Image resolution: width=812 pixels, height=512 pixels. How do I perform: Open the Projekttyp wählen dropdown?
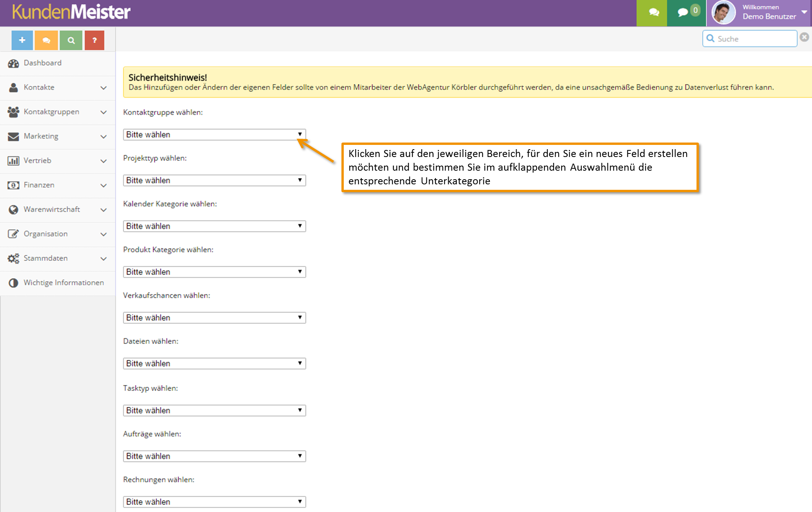214,180
